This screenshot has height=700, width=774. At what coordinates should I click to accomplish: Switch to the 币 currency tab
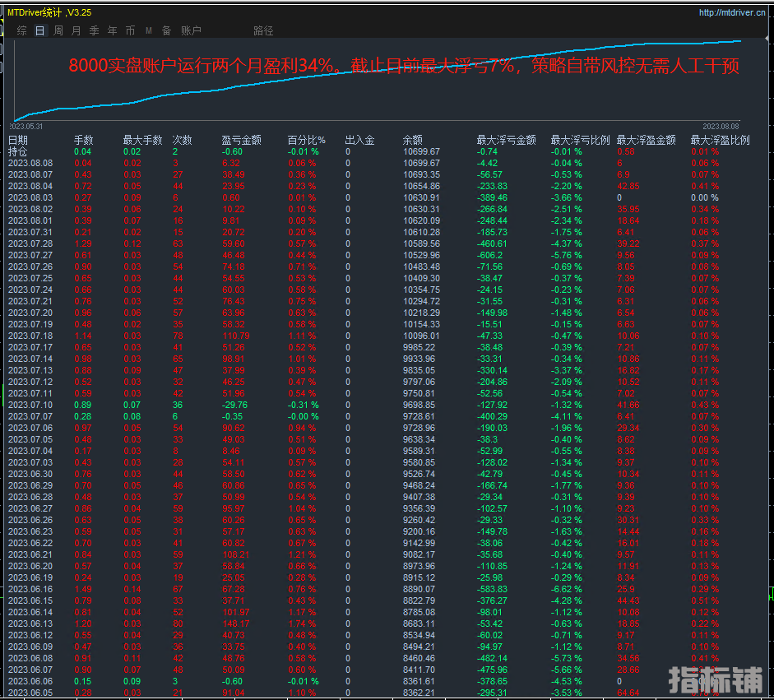coord(130,30)
